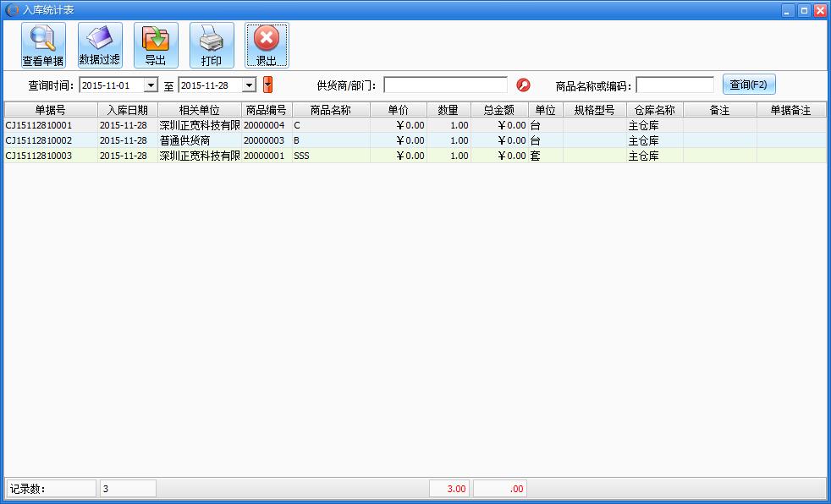Sort by the 相关单位 column header

tap(199, 110)
